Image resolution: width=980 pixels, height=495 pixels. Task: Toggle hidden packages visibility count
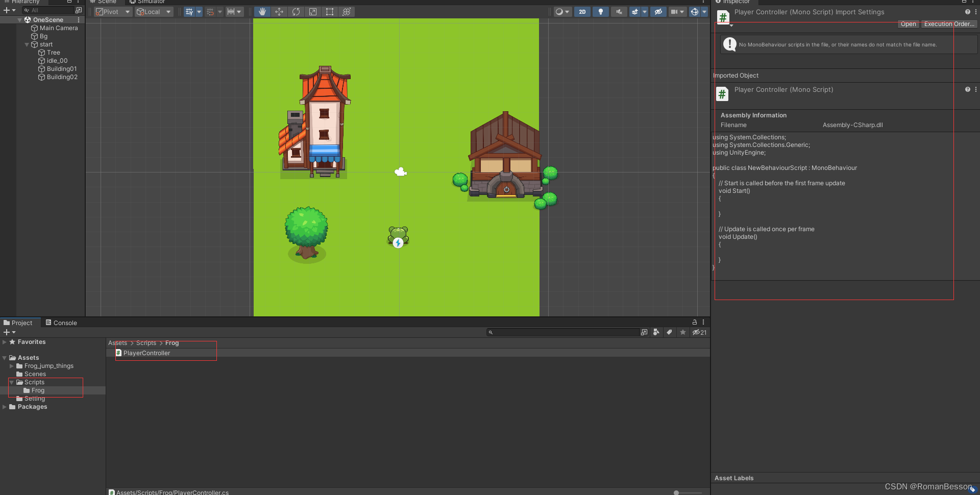pos(699,332)
